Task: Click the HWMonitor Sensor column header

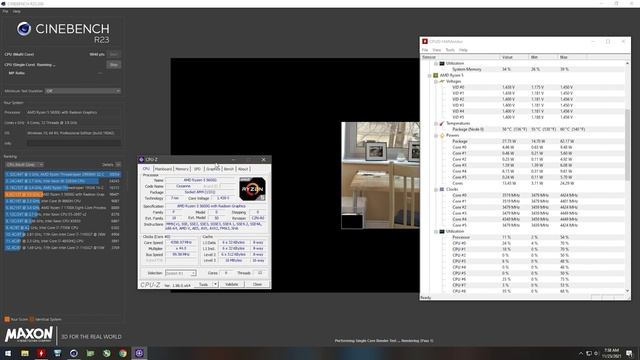Action: (x=460, y=57)
